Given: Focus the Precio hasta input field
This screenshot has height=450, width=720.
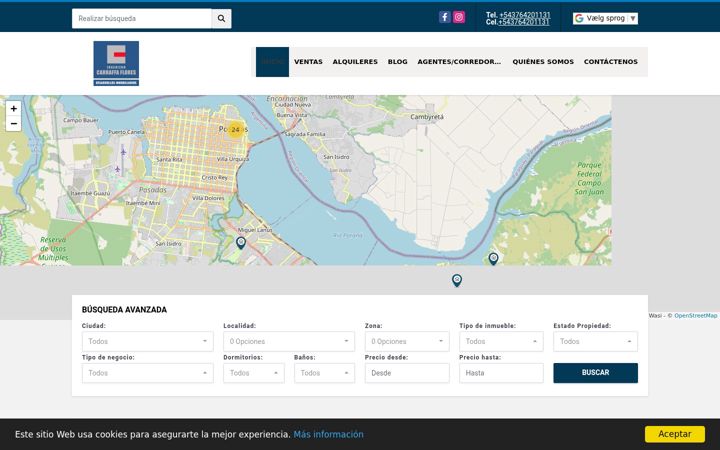Looking at the screenshot, I should [501, 373].
